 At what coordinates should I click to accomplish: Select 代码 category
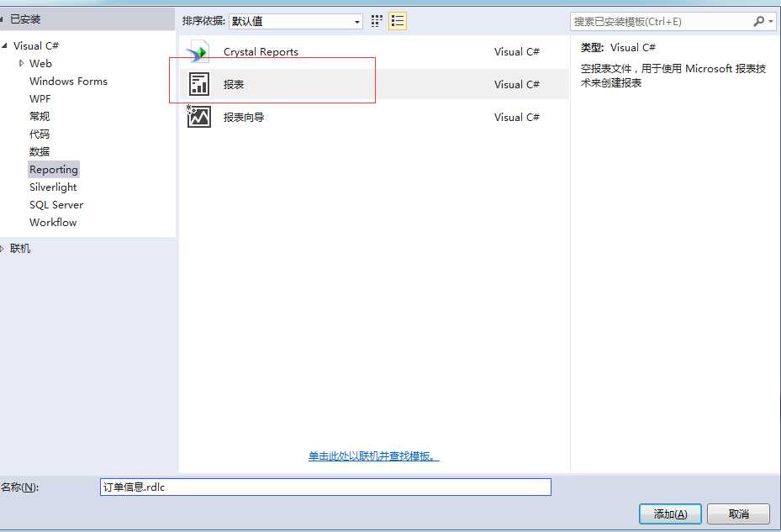coord(40,134)
